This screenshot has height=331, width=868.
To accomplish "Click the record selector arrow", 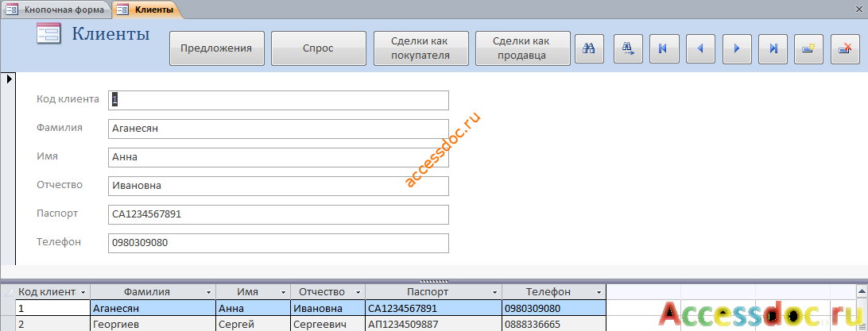I will click(x=10, y=79).
